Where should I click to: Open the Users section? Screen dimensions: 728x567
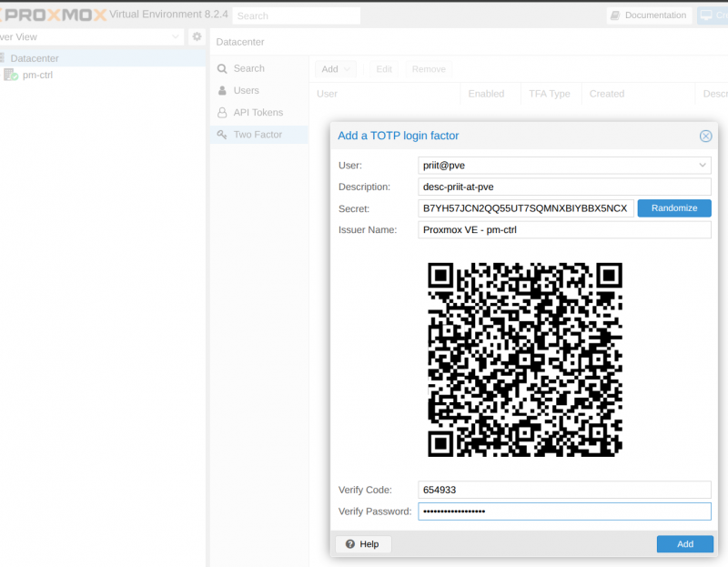pyautogui.click(x=259, y=90)
